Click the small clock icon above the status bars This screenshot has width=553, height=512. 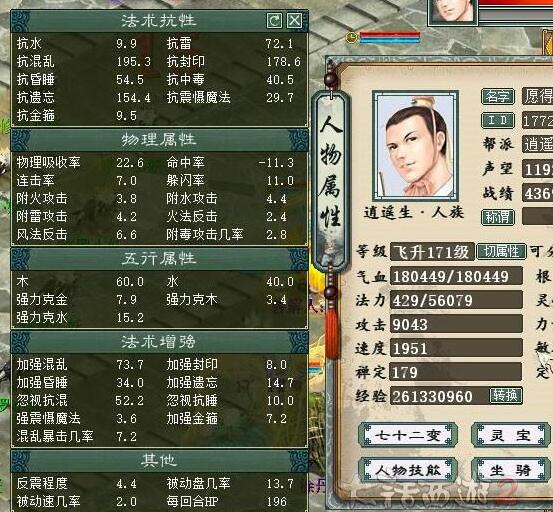tap(352, 37)
